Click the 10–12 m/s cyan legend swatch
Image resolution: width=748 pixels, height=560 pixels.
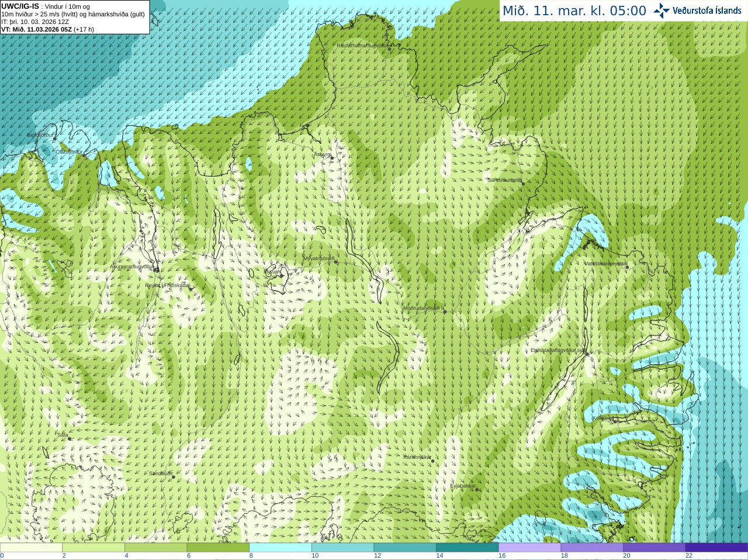pos(343,547)
